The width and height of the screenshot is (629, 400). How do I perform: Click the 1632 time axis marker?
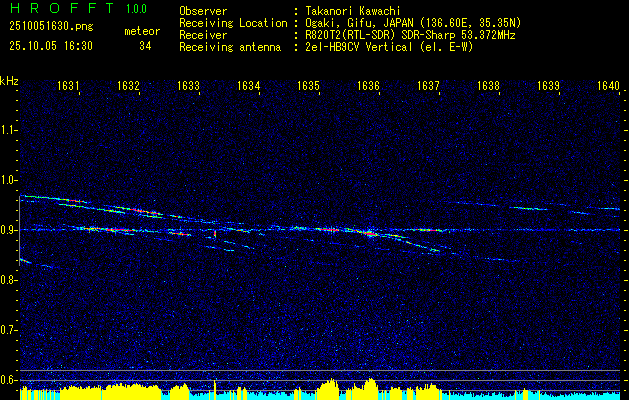click(x=128, y=85)
